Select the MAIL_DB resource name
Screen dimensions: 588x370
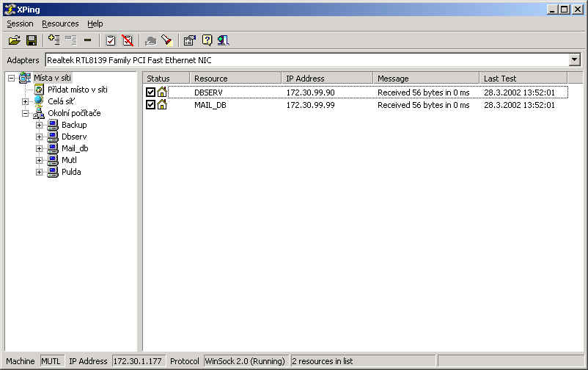[x=210, y=105]
